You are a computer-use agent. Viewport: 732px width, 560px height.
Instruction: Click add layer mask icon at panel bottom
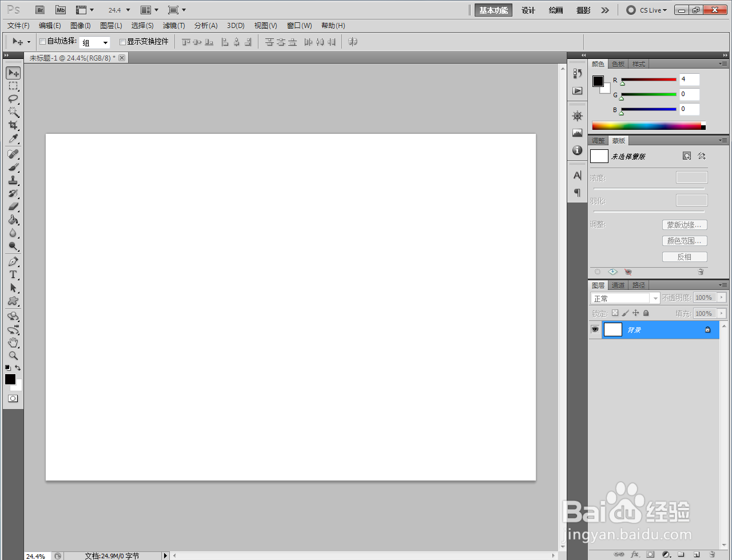[650, 554]
